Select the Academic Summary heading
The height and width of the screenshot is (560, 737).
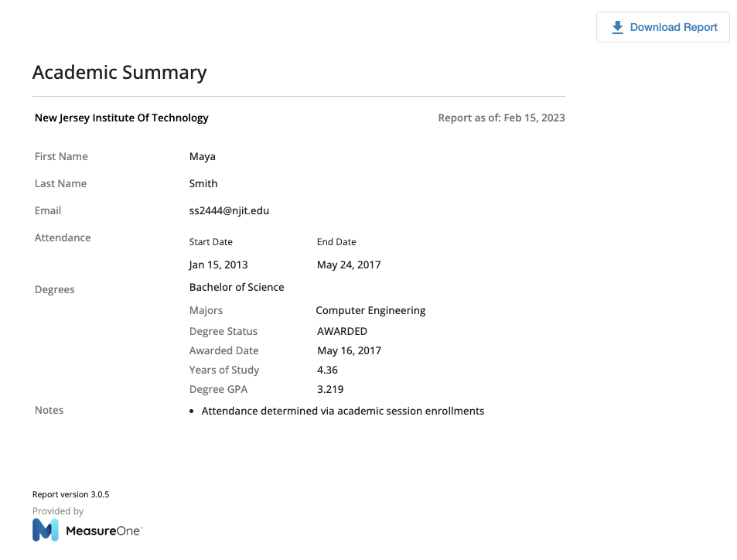pos(119,73)
